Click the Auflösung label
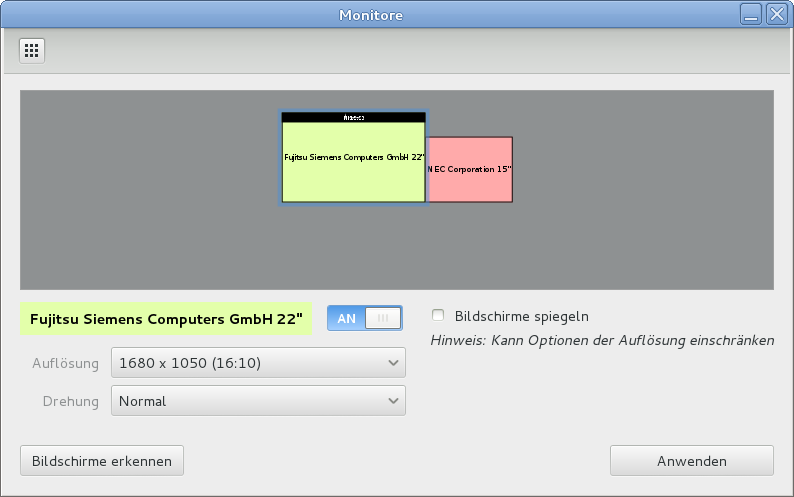The width and height of the screenshot is (794, 497). [65, 363]
